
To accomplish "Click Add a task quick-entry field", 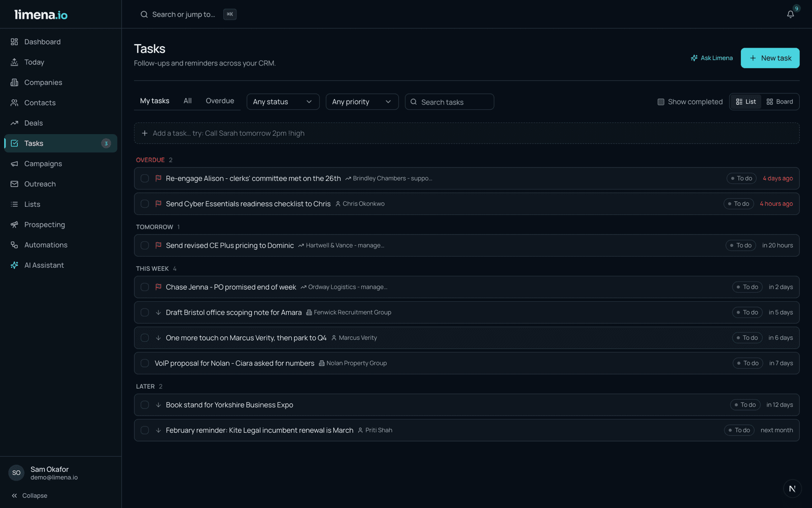I will 467,133.
